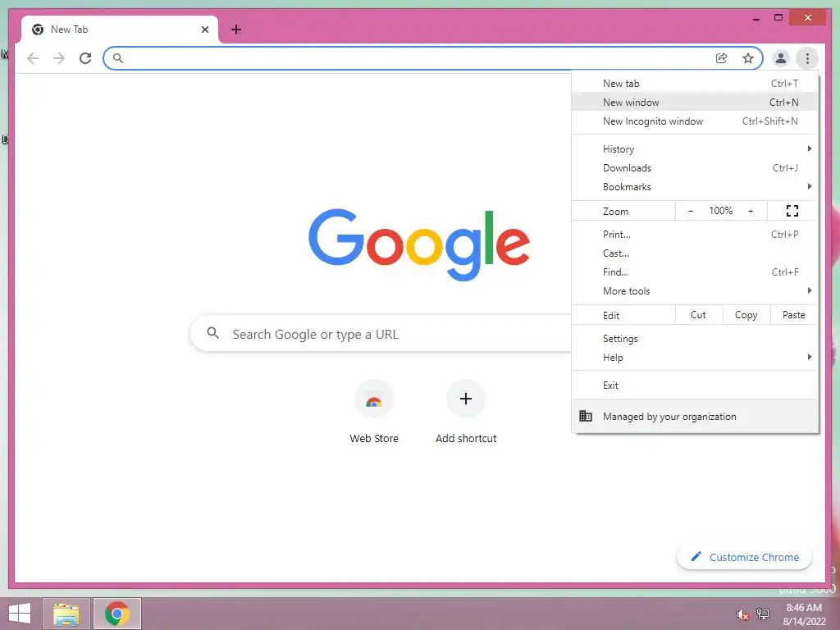Open File Explorer from taskbar
This screenshot has width=840, height=630.
(x=66, y=614)
